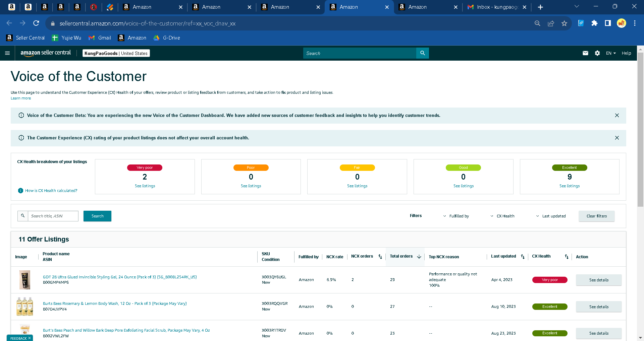Switch to the Inbox Gmail tab
644x341 pixels.
(497, 7)
